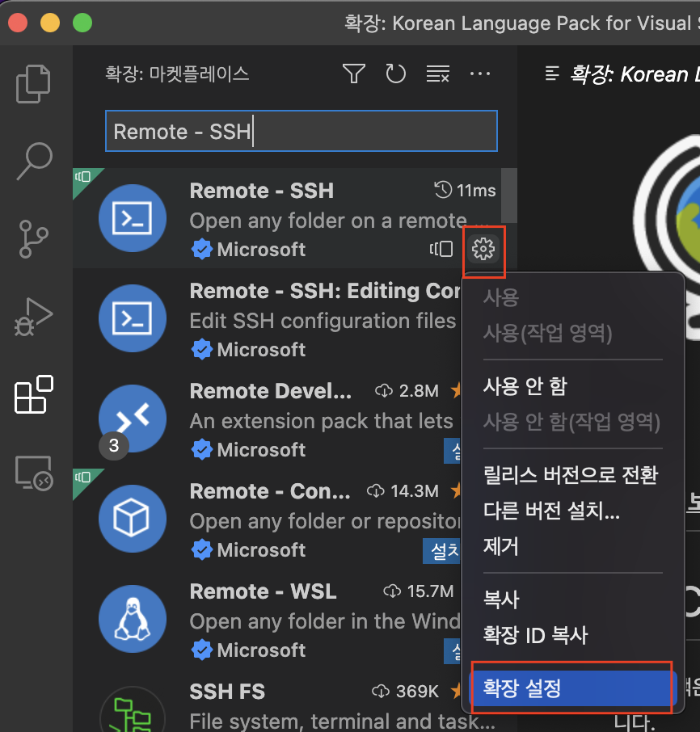Click remote indicator icon next to Remote - SSH gear
This screenshot has width=700, height=732.
click(x=441, y=249)
